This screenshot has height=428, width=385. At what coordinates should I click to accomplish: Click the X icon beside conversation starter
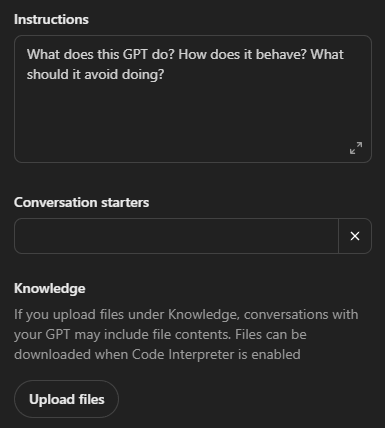[355, 236]
